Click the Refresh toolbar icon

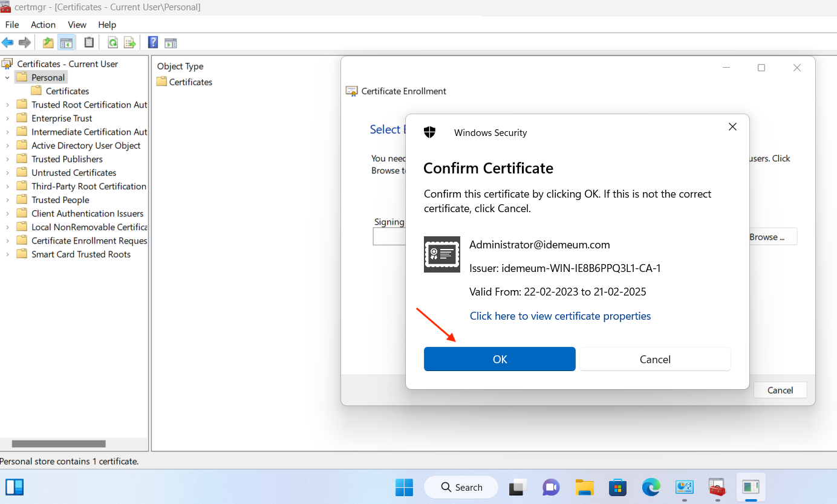pos(112,42)
